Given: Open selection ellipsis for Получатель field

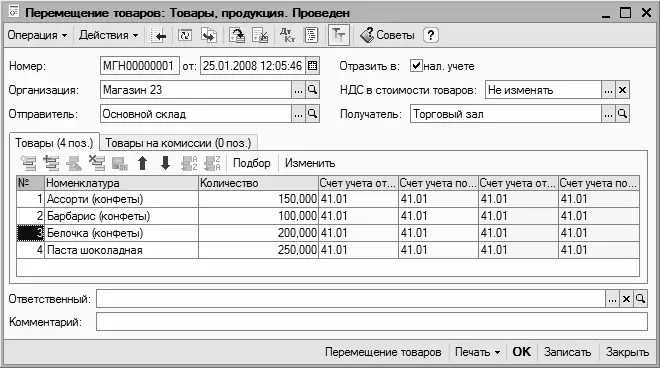Looking at the screenshot, I should click(608, 114).
